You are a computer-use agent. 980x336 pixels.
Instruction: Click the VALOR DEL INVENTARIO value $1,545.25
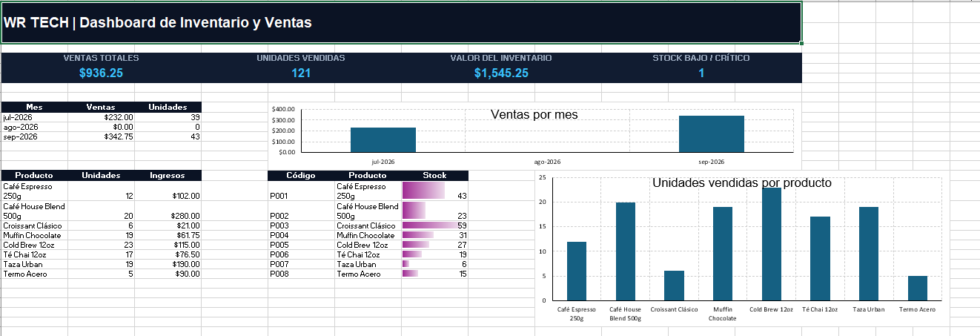point(501,73)
